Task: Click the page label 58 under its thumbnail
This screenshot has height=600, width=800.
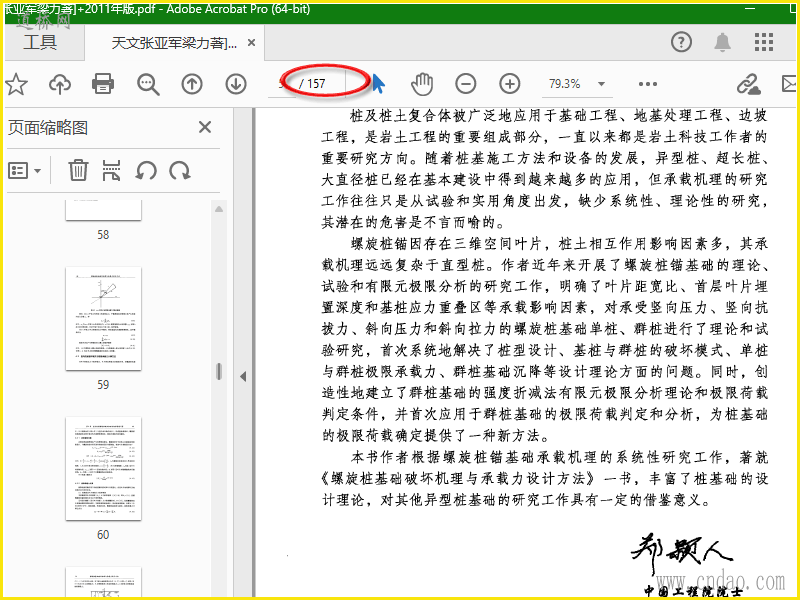Action: pos(103,235)
